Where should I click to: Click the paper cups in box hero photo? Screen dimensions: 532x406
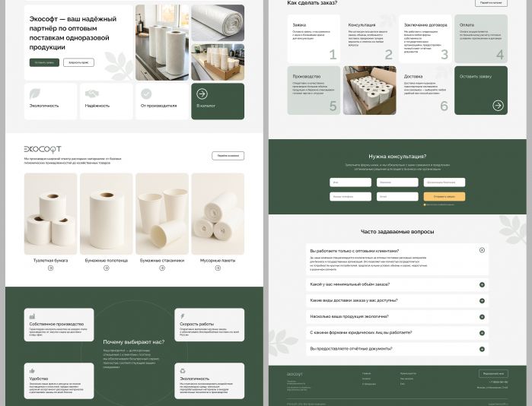point(218,62)
